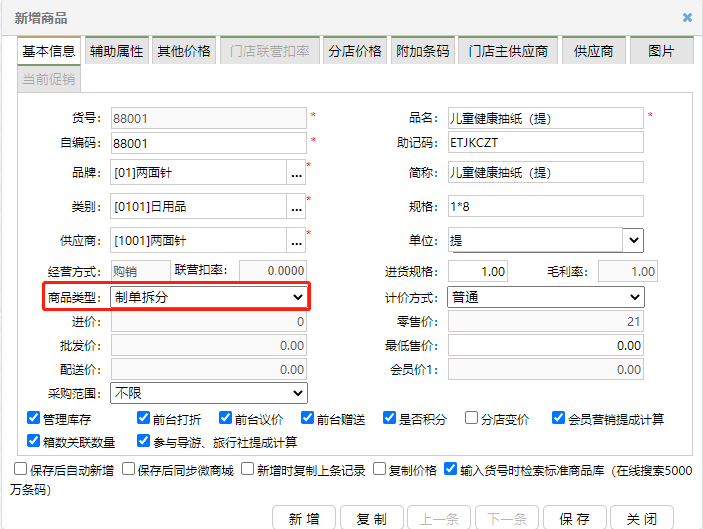Image resolution: width=703 pixels, height=529 pixels.
Task: Open brand picker ellipsis next to 两面针 brand
Action: [296, 173]
